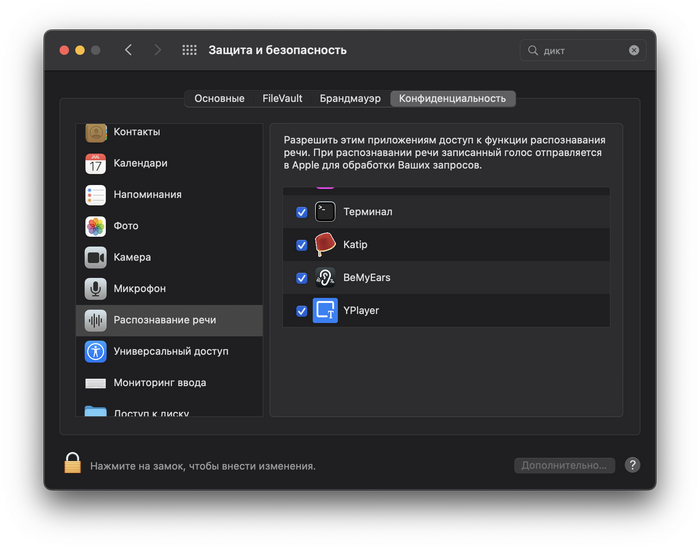Click the lock icon to make changes
The image size is (700, 548).
point(72,463)
